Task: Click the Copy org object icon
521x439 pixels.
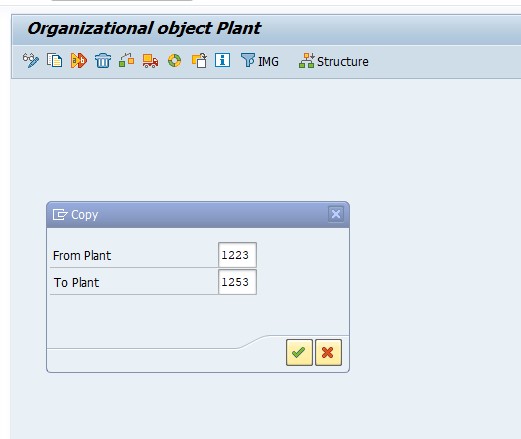Action: 54,61
